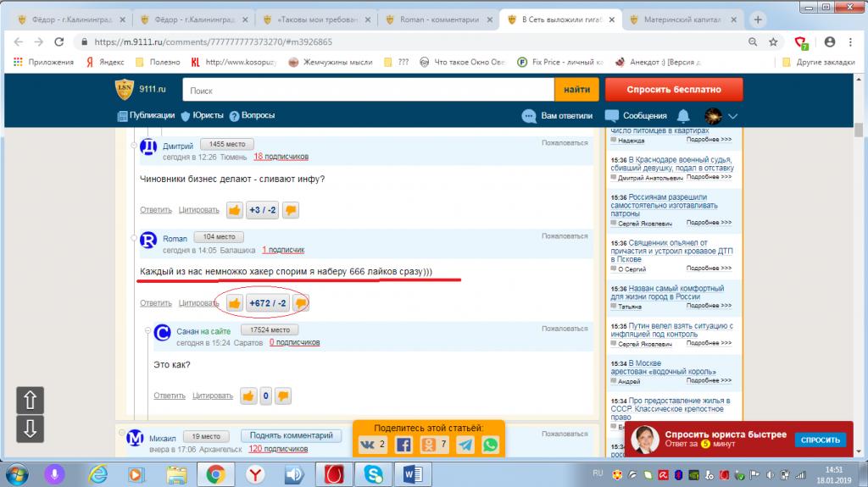Collapse Dmitry's comment thread toggle circle
Image resolution: width=868 pixels, height=487 pixels.
point(134,146)
